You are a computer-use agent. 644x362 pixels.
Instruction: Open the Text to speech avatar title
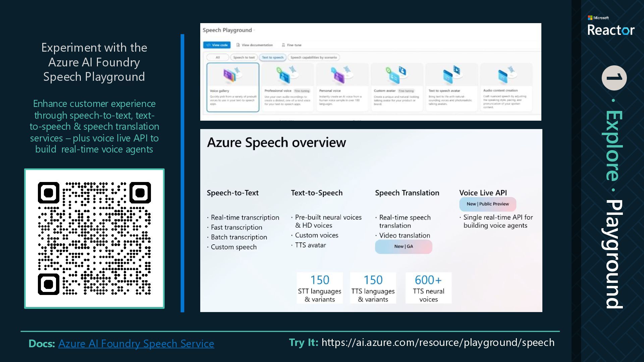(x=444, y=91)
